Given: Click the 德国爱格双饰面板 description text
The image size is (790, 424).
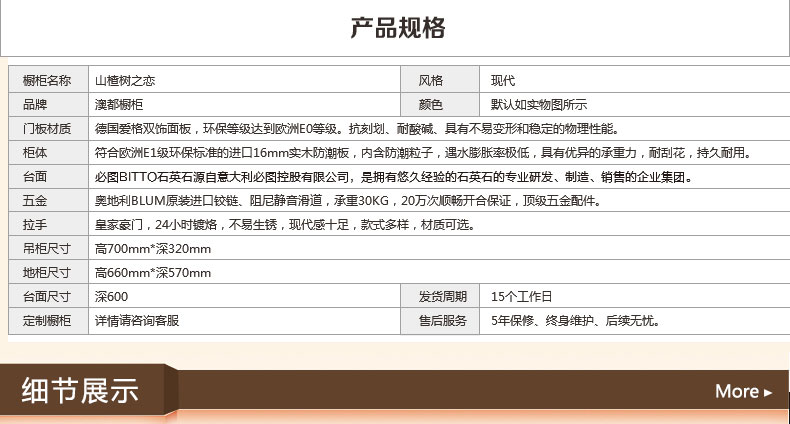Looking at the screenshot, I should (357, 128).
